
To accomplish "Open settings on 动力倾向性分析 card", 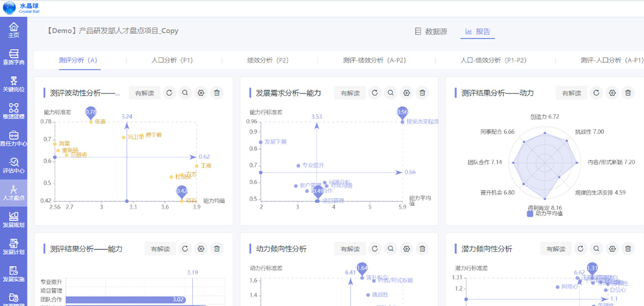I will pos(407,249).
